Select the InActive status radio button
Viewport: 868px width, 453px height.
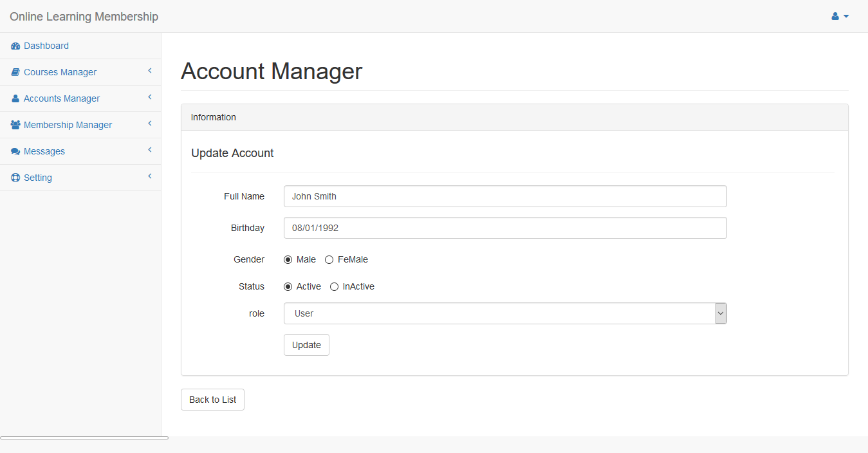[334, 287]
